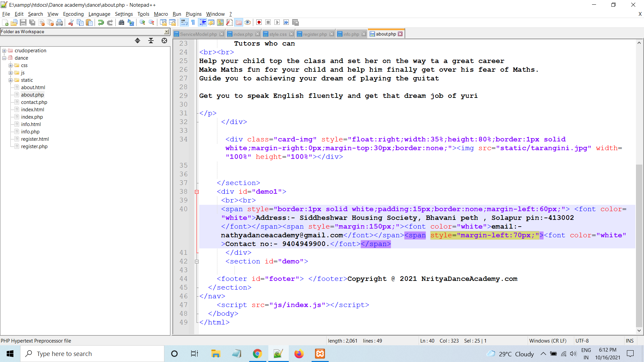Click the Copy toolbar icon

coord(80,22)
